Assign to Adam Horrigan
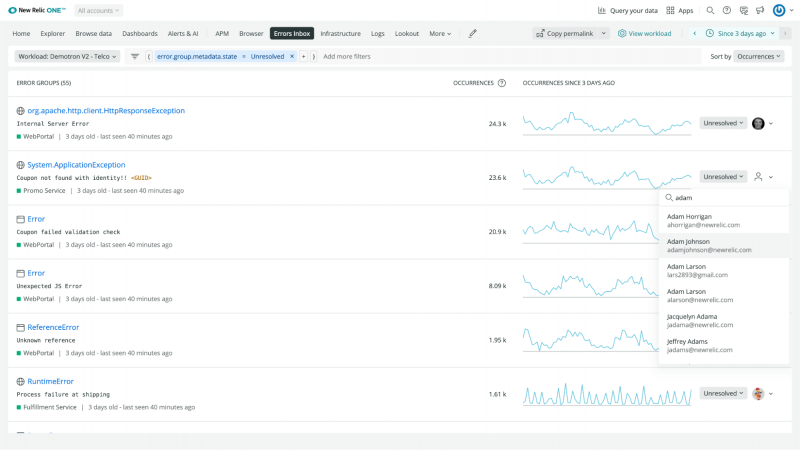The width and height of the screenshot is (800, 450). 724,220
